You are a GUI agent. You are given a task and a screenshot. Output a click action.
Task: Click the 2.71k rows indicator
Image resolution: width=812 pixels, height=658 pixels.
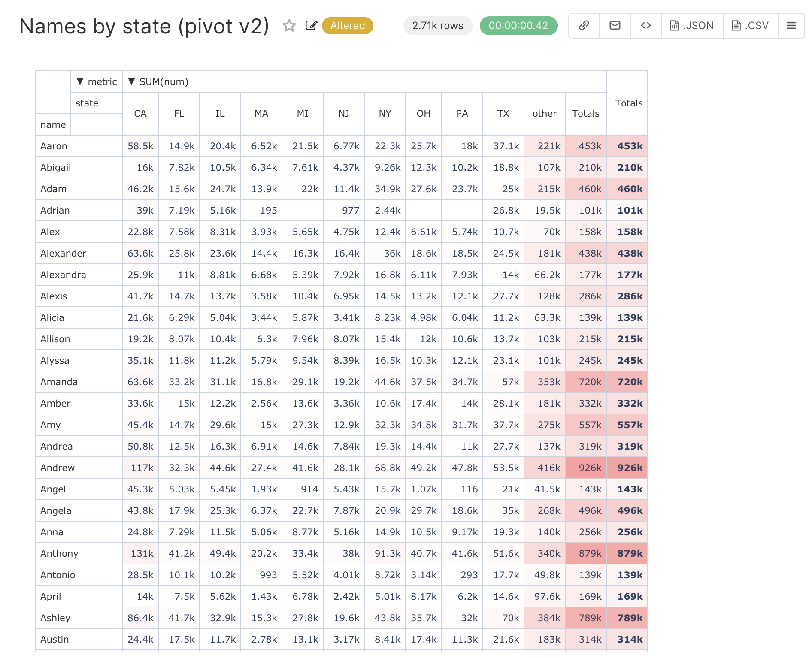437,26
